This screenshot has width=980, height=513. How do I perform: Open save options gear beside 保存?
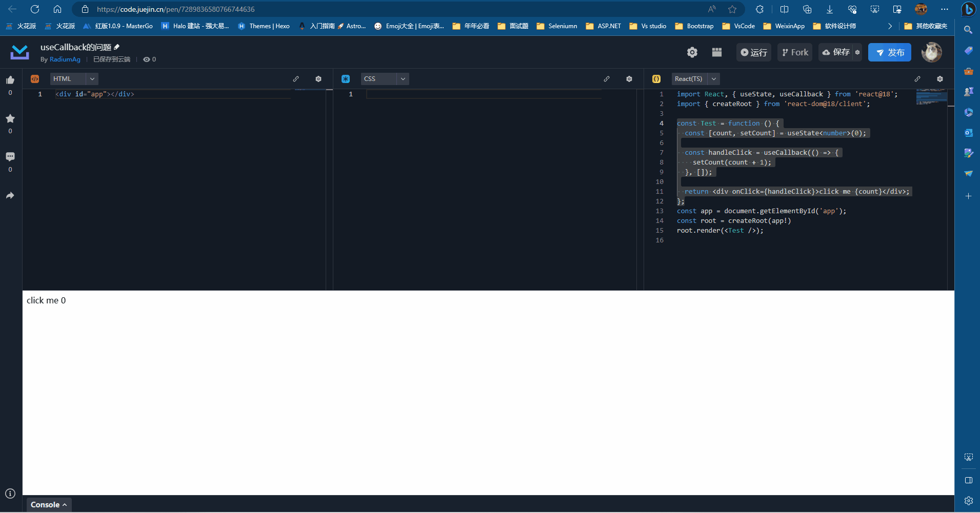click(857, 52)
